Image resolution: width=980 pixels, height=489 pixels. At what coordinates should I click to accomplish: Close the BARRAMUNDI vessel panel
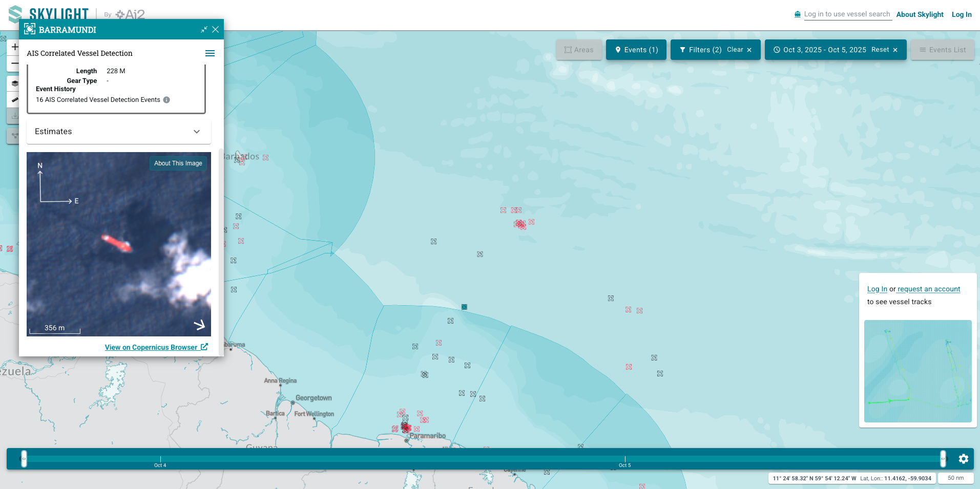216,30
